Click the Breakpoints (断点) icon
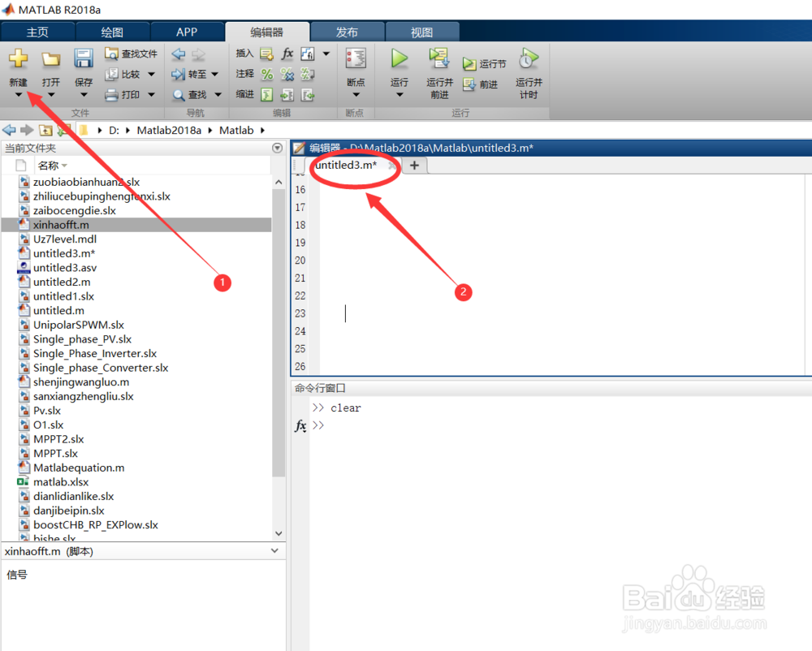The height and width of the screenshot is (651, 812). pyautogui.click(x=356, y=58)
